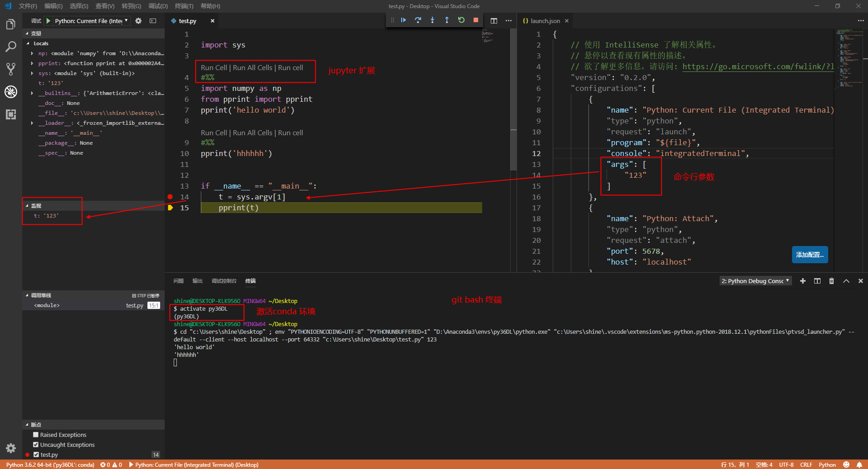Screen dimensions: 868x469
Task: Click Step Over in the debug toolbar
Action: coord(417,20)
